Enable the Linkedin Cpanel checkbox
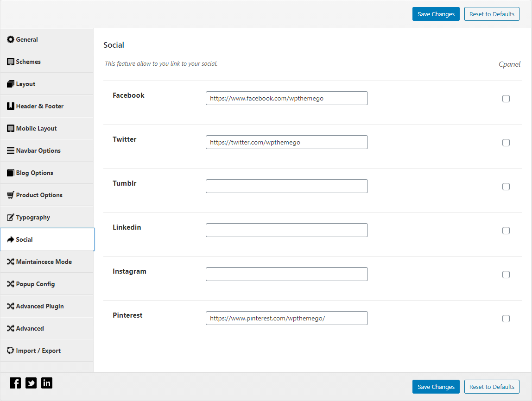This screenshot has height=401, width=532. [506, 231]
